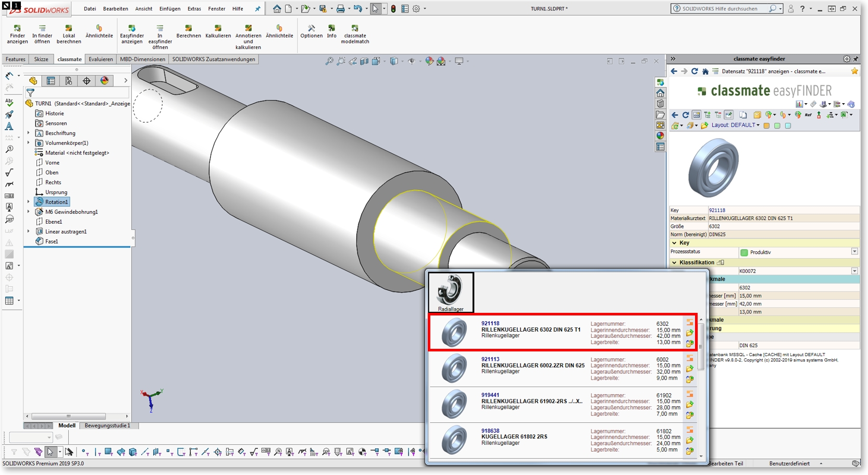Click the green layout color swatch
The image size is (868, 475).
tap(777, 126)
